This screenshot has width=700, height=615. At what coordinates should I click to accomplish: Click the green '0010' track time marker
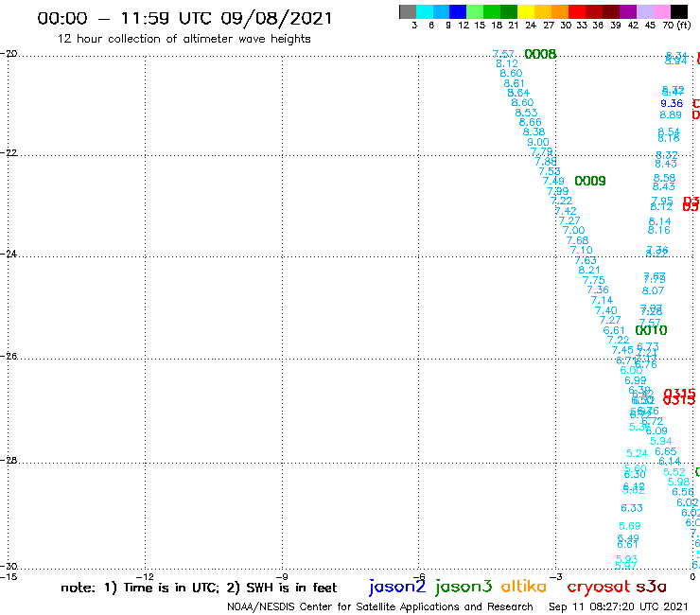coord(651,330)
